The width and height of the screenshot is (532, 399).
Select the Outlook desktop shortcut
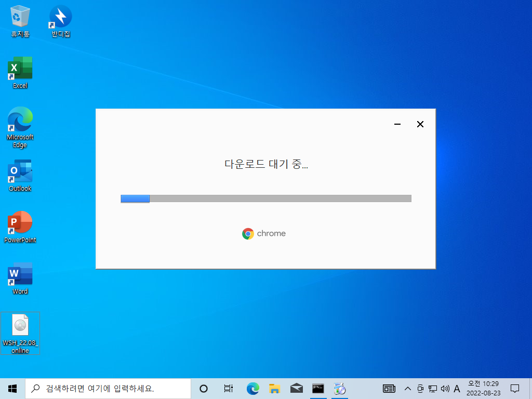point(20,176)
